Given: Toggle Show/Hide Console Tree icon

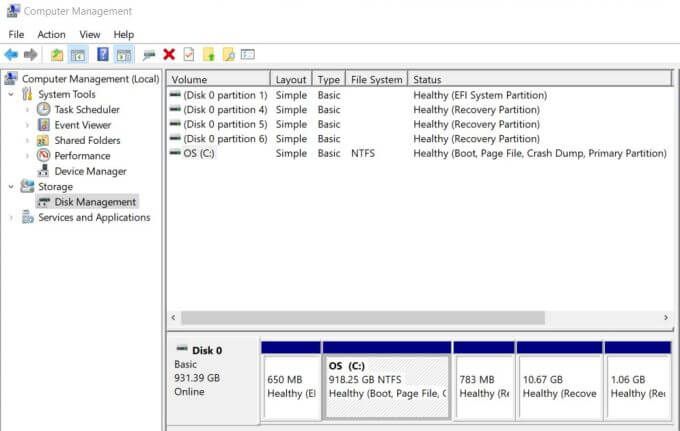Looking at the screenshot, I should tap(78, 55).
